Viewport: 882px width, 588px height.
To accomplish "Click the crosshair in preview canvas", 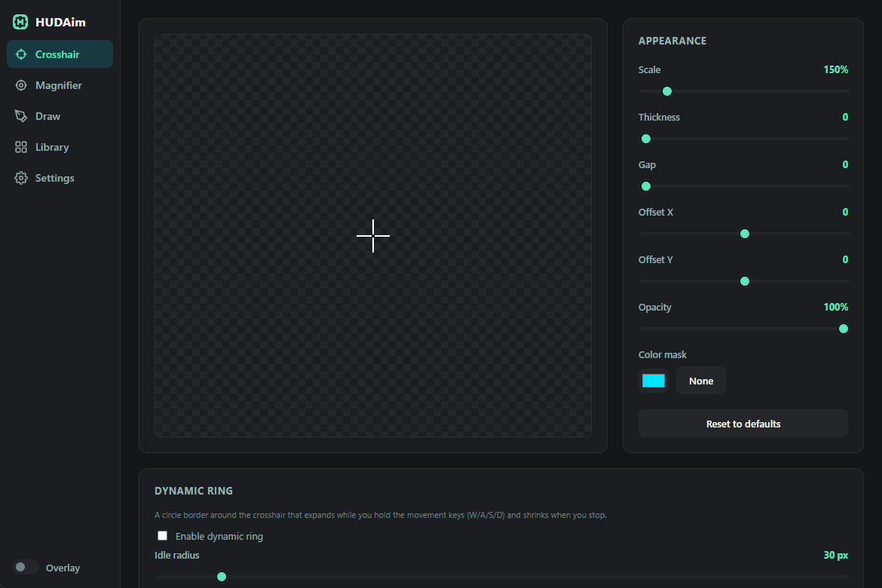I will click(373, 235).
